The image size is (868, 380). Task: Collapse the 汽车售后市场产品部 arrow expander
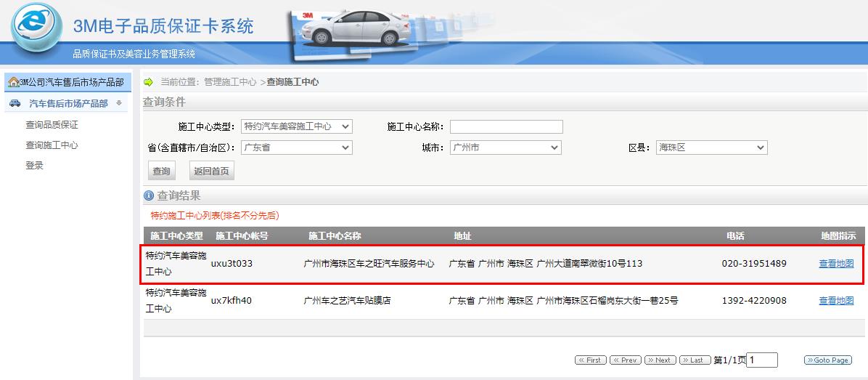pyautogui.click(x=118, y=104)
